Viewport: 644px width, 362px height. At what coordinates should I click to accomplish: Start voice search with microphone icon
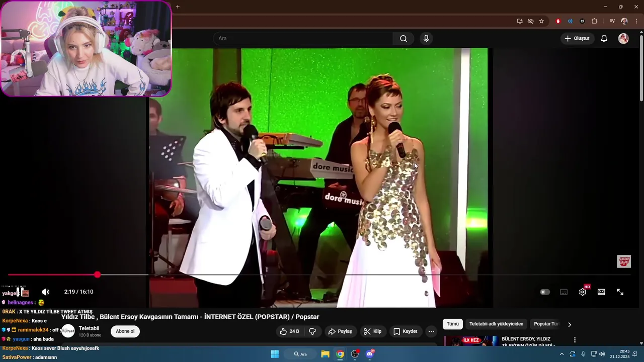[426, 39]
